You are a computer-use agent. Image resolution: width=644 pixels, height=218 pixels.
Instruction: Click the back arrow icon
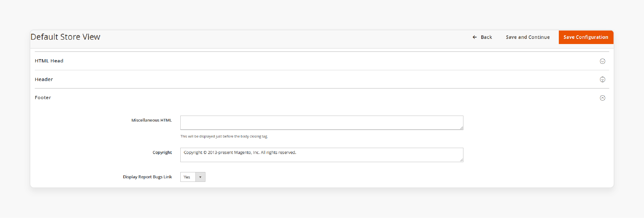point(475,37)
